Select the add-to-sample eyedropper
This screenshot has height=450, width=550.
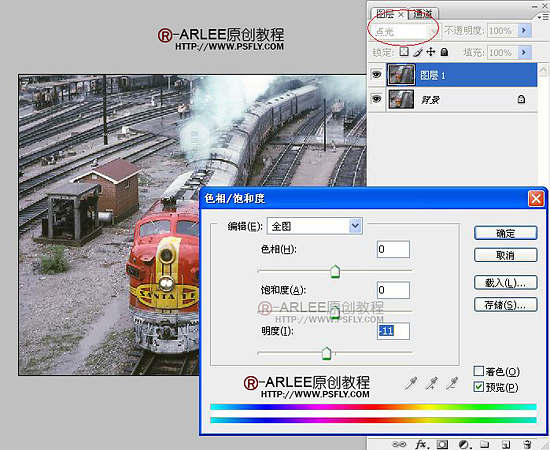(x=431, y=383)
